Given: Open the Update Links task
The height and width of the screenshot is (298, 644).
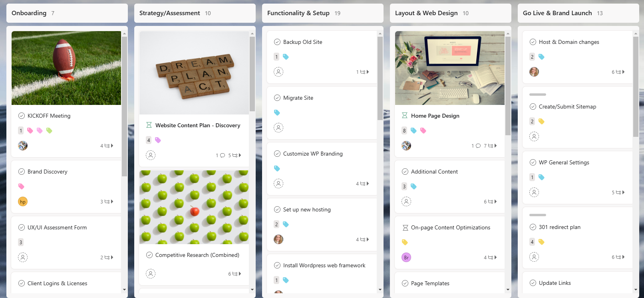Looking at the screenshot, I should click(x=555, y=283).
